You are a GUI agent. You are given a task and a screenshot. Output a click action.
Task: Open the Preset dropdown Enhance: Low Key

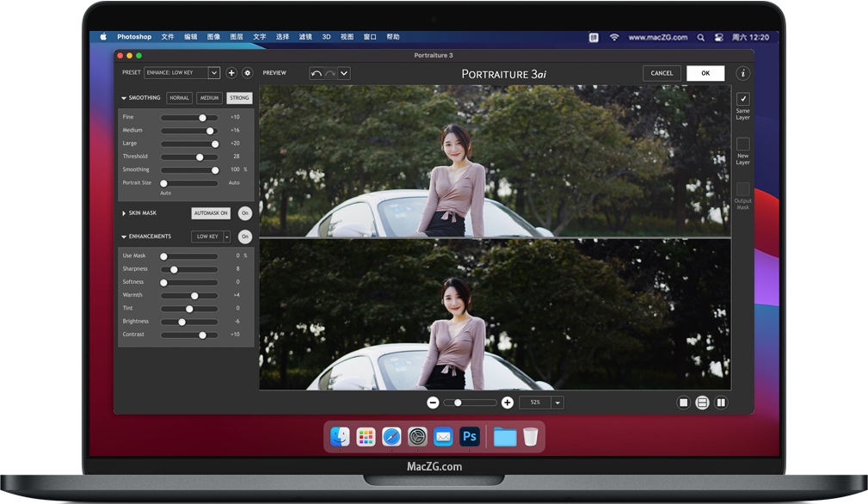(x=182, y=73)
